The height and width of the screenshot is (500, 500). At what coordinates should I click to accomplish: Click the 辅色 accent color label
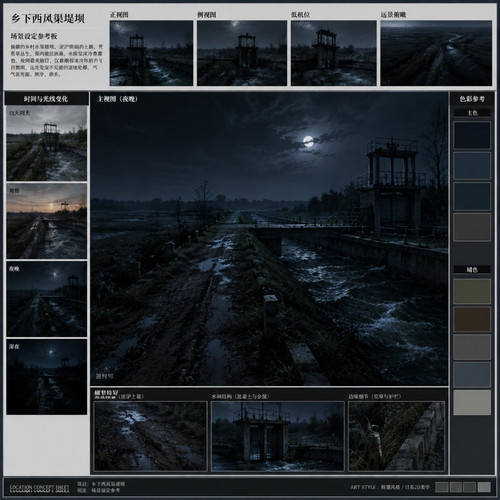tap(472, 270)
